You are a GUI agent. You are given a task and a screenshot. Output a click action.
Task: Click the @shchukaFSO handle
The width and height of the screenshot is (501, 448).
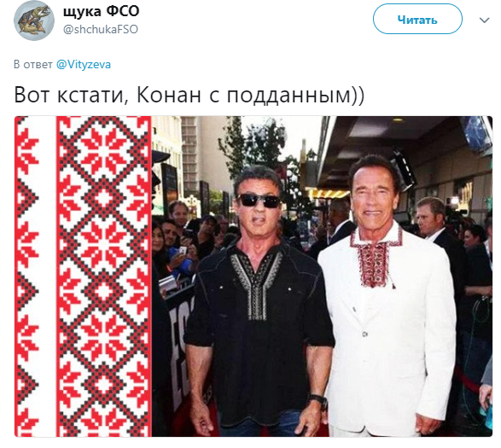pyautogui.click(x=101, y=29)
